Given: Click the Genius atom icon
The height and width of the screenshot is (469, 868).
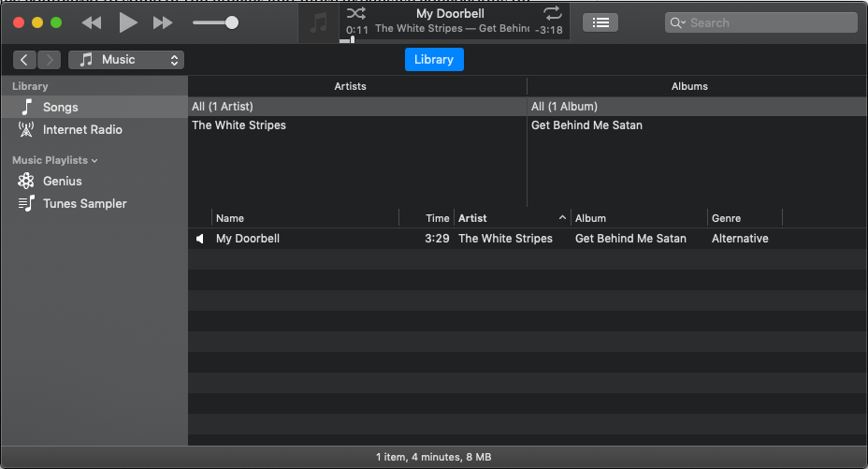Looking at the screenshot, I should pos(26,181).
